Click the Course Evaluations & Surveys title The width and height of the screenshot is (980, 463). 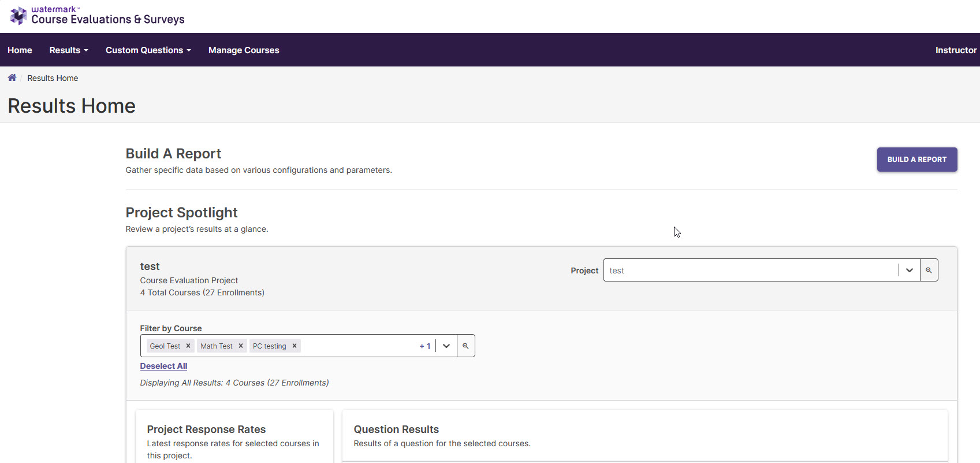tap(108, 19)
